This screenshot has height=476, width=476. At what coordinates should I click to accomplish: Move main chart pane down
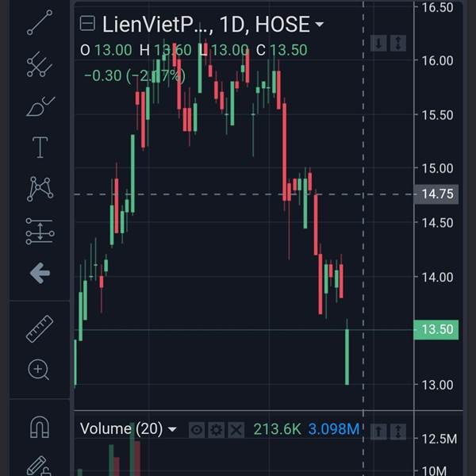378,44
